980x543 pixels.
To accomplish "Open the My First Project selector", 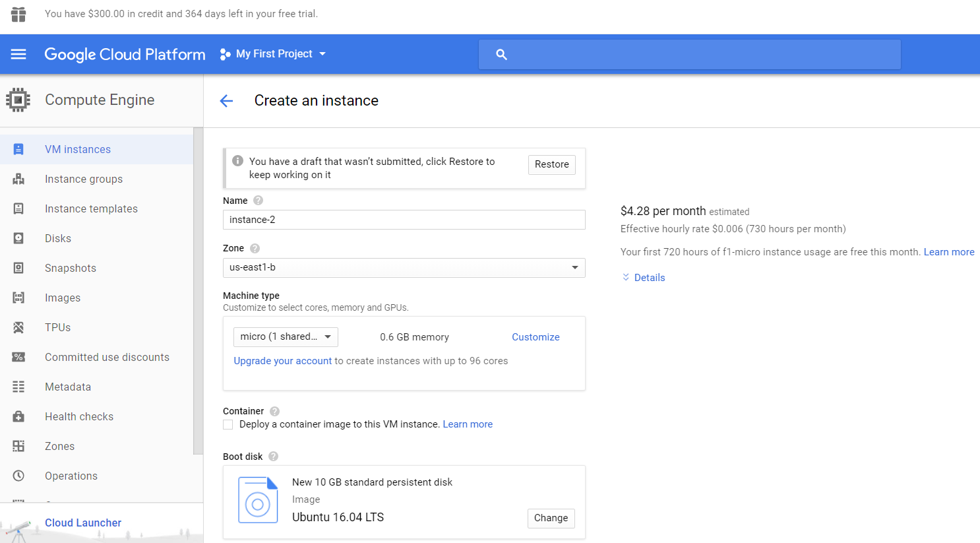I will [x=274, y=54].
